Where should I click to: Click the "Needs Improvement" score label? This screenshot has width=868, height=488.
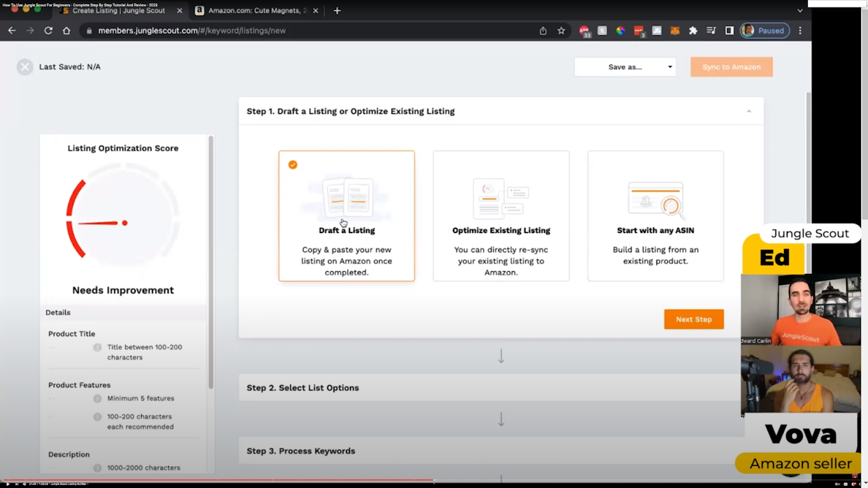point(123,291)
